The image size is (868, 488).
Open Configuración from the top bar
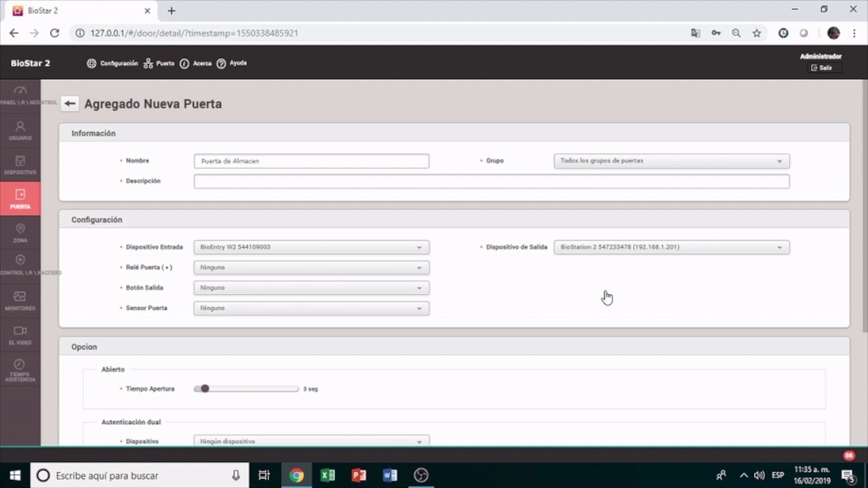(x=113, y=63)
